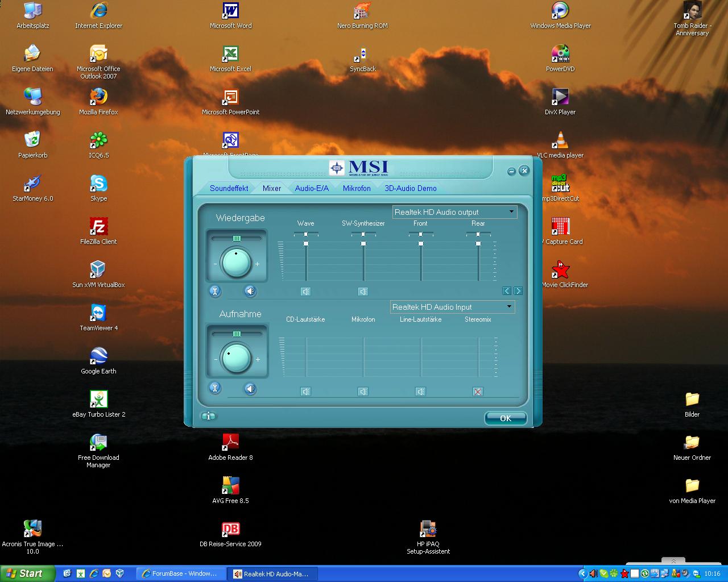Click the Wiedergabe master volume knob
This screenshot has height=582, width=728.
(x=236, y=263)
